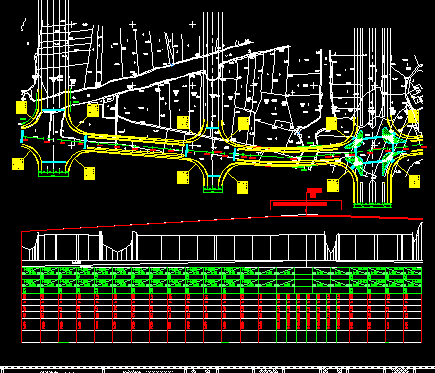This screenshot has height=373, width=435.
Task: Click the left white crosshair marker at top
Action: (x=133, y=24)
